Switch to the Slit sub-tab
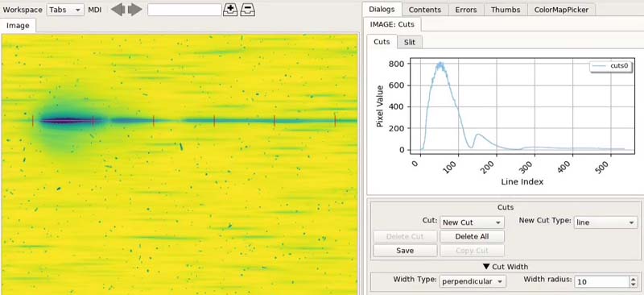 click(410, 42)
